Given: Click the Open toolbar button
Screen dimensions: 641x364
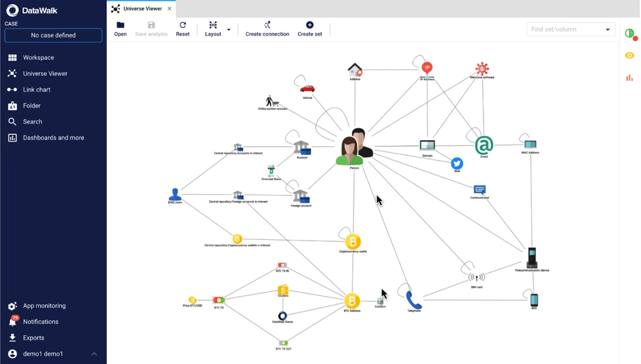Looking at the screenshot, I should pyautogui.click(x=120, y=29).
